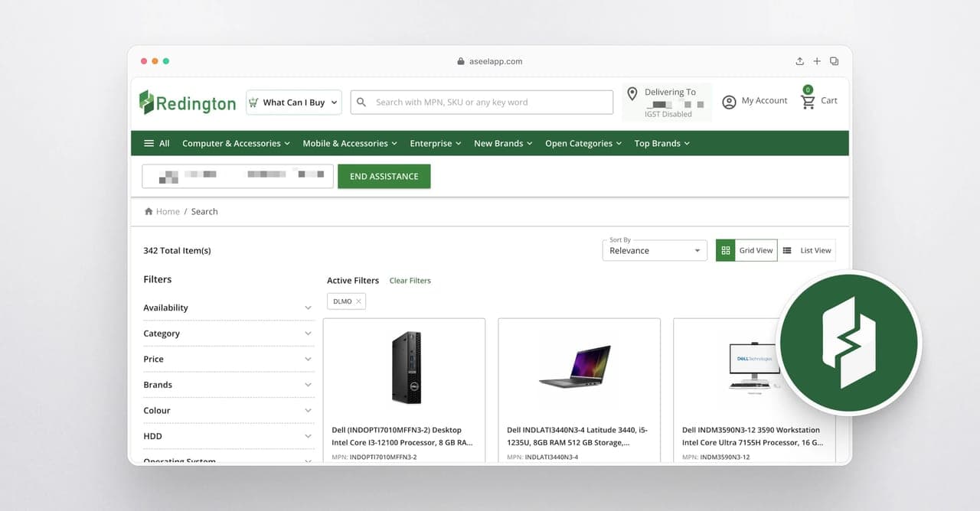Focus the MPN, SKU search field
The image size is (980, 511).
[x=482, y=103]
